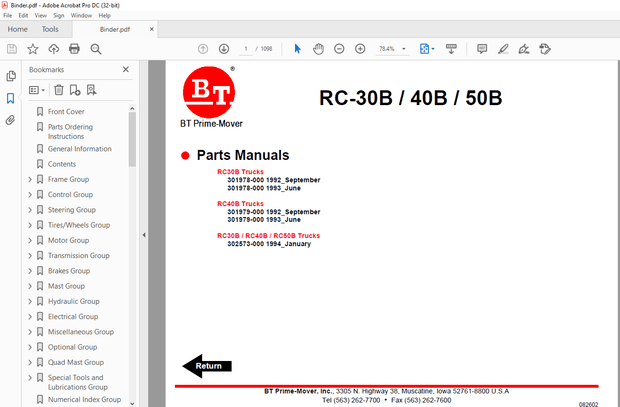620x407 pixels.
Task: Zoom out with the minus icon
Action: pos(339,49)
